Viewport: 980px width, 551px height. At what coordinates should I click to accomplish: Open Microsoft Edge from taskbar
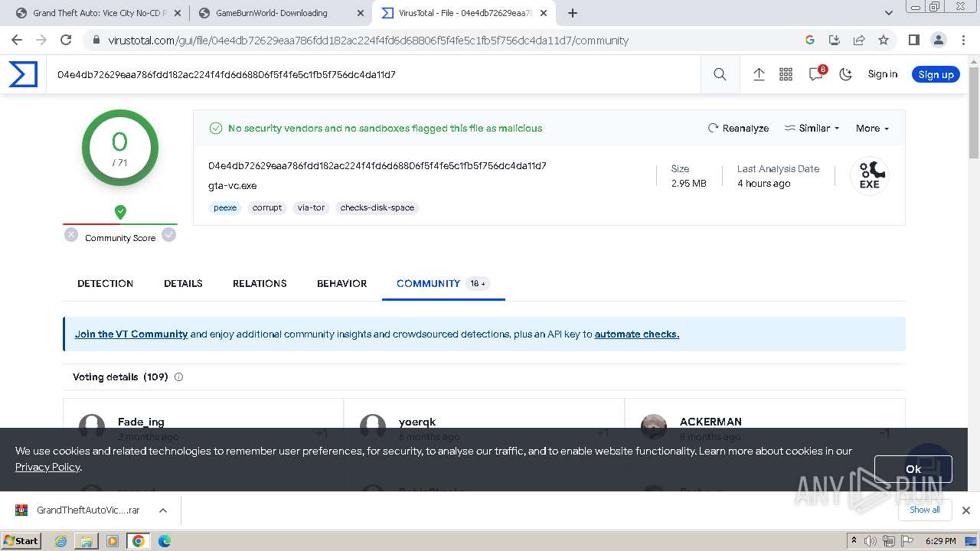coord(164,541)
